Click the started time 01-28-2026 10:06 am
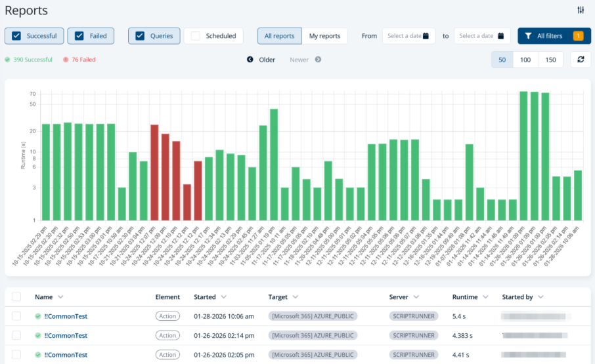Screen dimensions: 595x364 tap(224, 316)
